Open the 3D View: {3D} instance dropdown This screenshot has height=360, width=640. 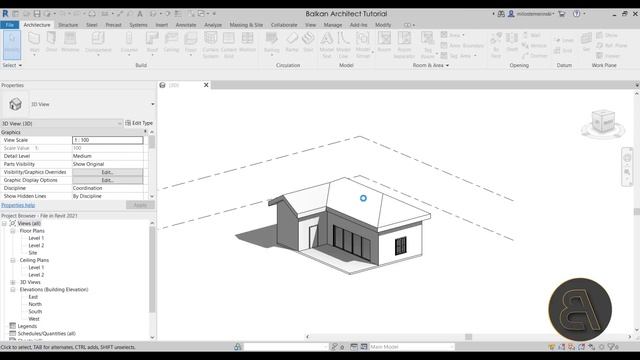(x=62, y=123)
